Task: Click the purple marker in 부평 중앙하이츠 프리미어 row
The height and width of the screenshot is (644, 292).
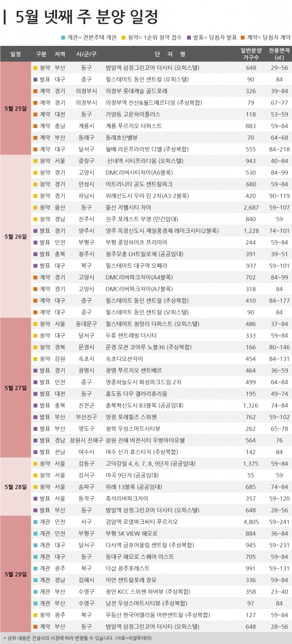Action: click(x=35, y=242)
